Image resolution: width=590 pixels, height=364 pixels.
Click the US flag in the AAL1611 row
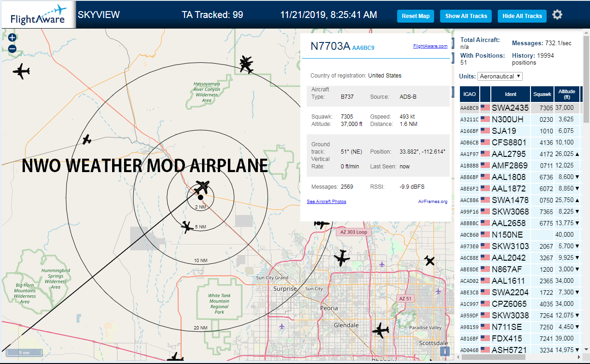(x=485, y=281)
